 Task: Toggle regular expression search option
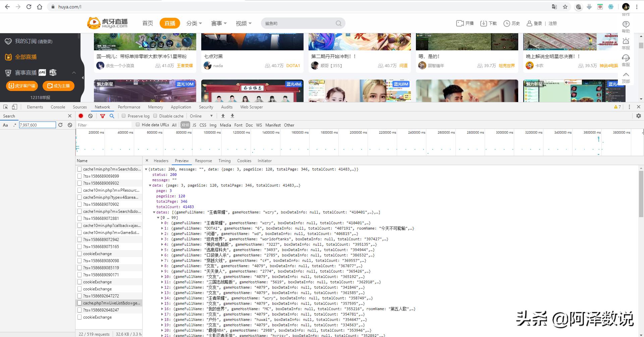[x=14, y=125]
